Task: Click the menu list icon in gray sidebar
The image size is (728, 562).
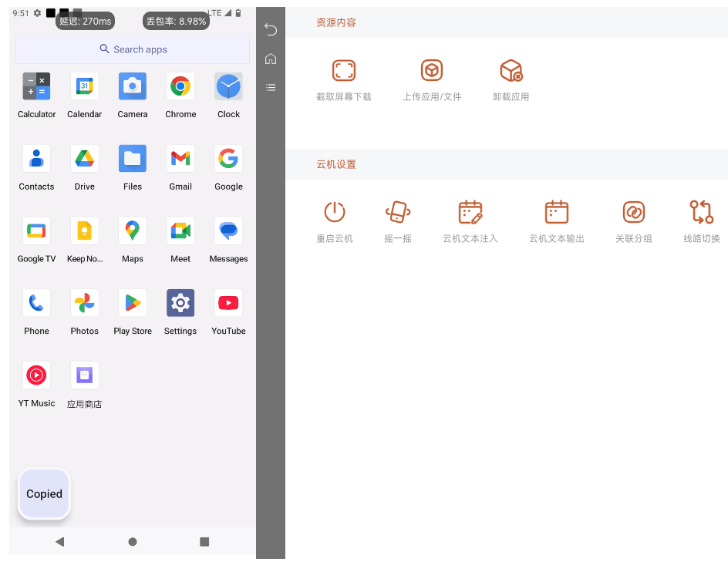Action: click(x=271, y=88)
